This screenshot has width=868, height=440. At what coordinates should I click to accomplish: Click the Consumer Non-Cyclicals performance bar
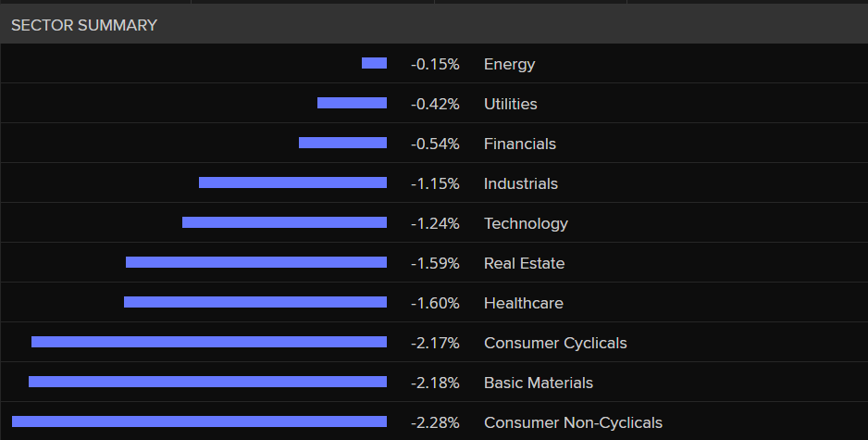[199, 421]
